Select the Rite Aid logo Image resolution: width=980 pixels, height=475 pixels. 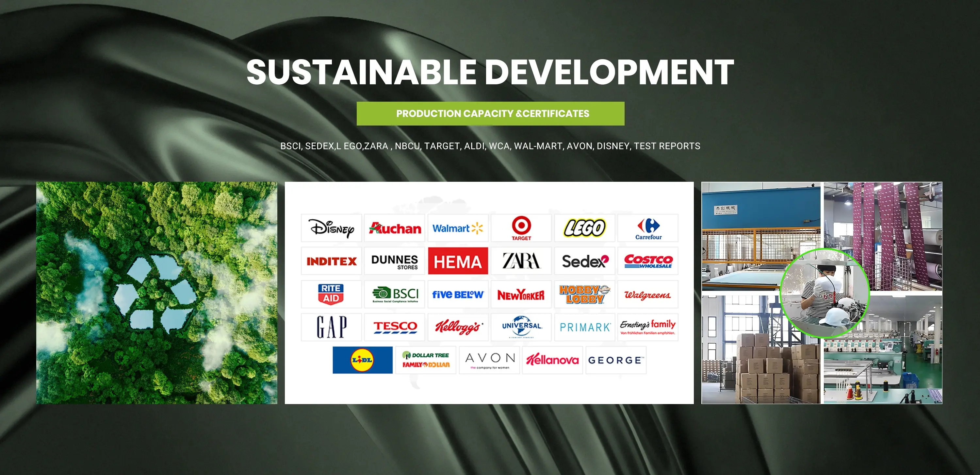pos(331,294)
